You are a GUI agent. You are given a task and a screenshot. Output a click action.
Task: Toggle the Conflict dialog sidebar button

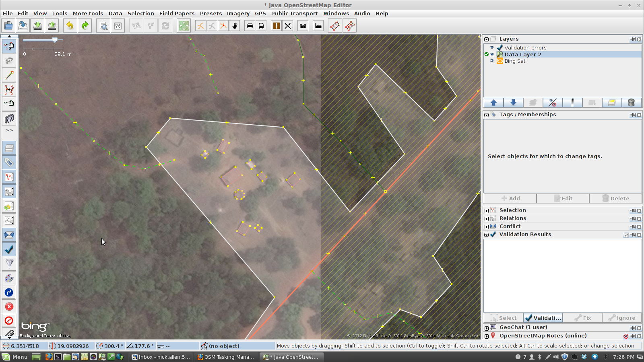(9, 235)
